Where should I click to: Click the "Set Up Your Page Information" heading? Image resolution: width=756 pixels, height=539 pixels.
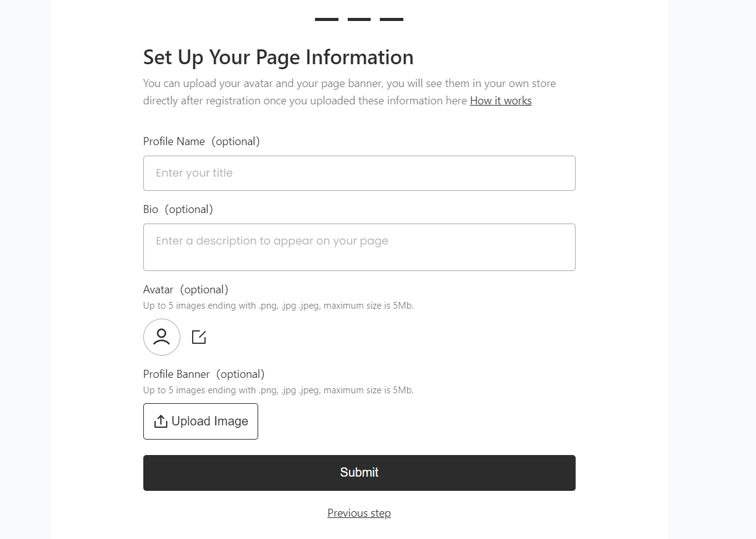click(x=278, y=57)
